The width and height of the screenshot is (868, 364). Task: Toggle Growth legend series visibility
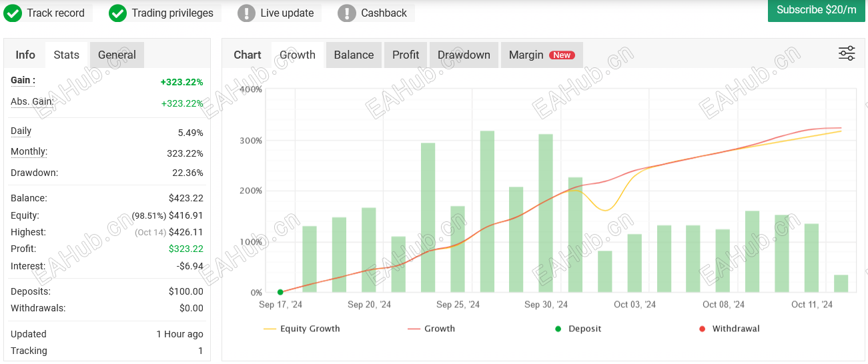point(431,329)
